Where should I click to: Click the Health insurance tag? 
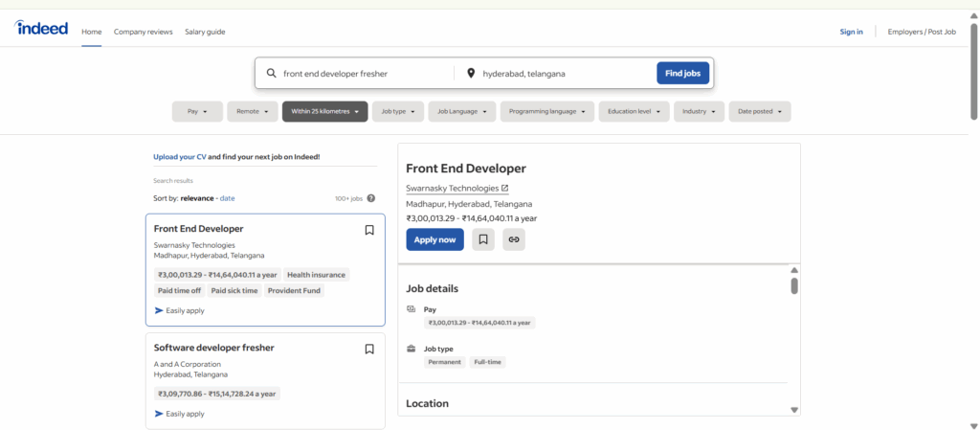(x=316, y=275)
